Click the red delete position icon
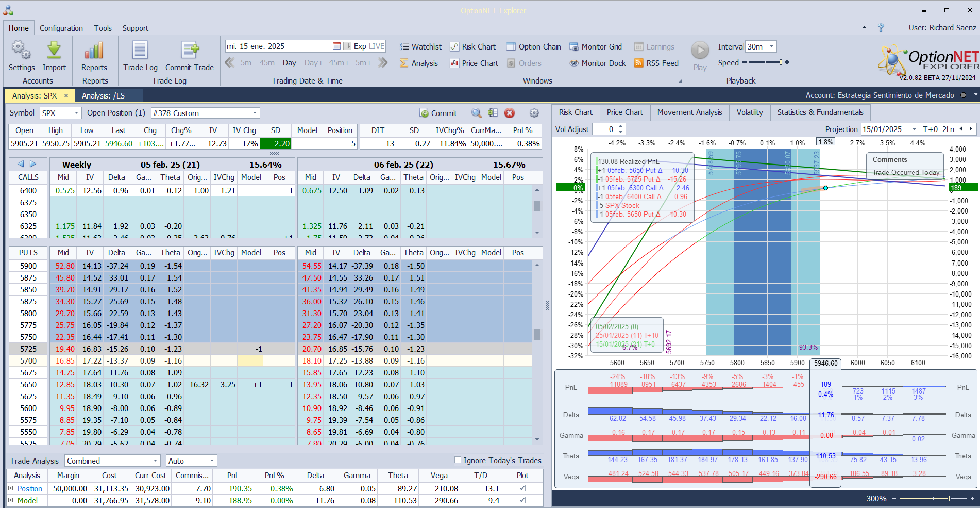This screenshot has height=508, width=980. coord(510,113)
